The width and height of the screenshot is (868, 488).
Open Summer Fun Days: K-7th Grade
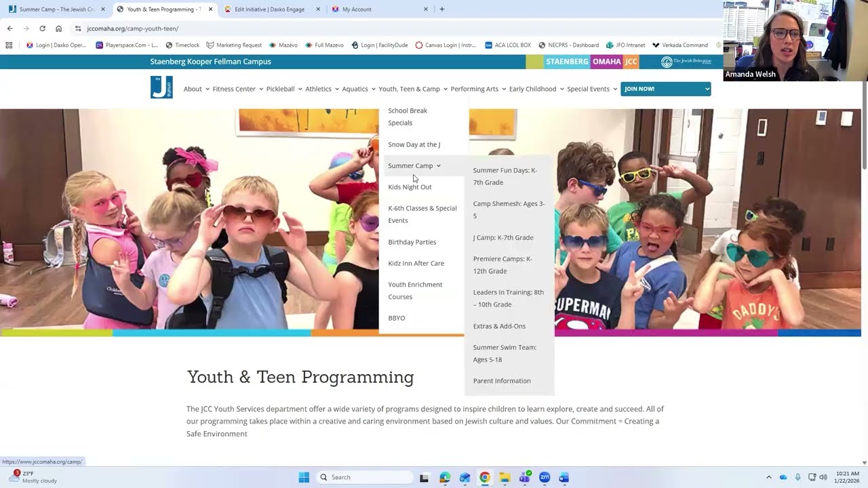pyautogui.click(x=505, y=176)
